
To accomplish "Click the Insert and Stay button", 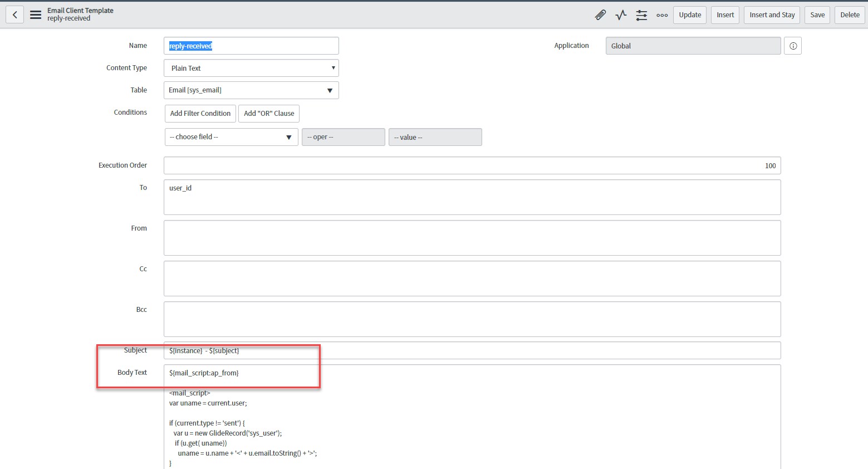I will pyautogui.click(x=772, y=15).
